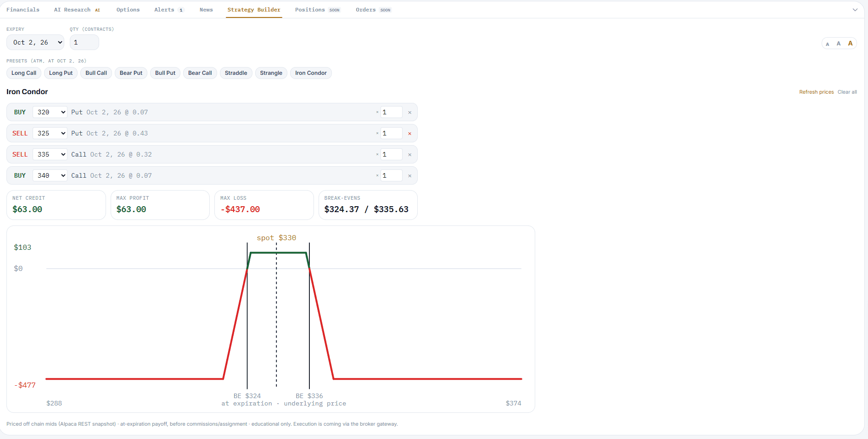Click the break-evens $324.37 / $335.63 value

click(366, 209)
